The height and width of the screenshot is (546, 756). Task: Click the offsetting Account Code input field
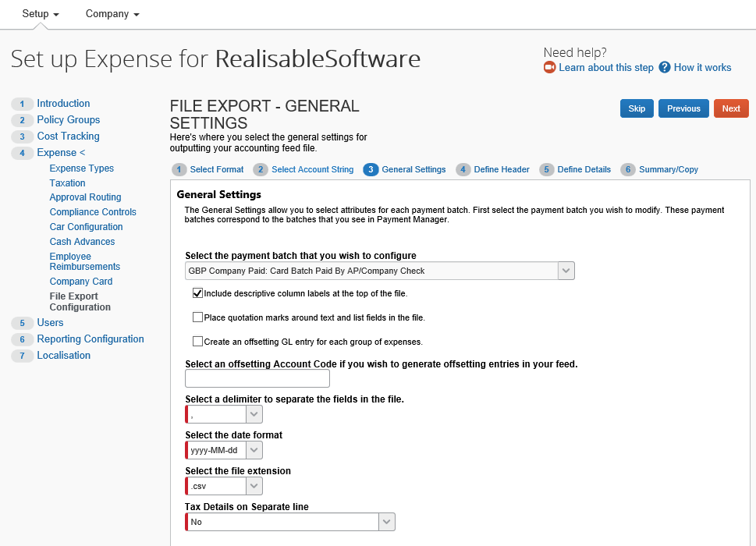pos(257,379)
